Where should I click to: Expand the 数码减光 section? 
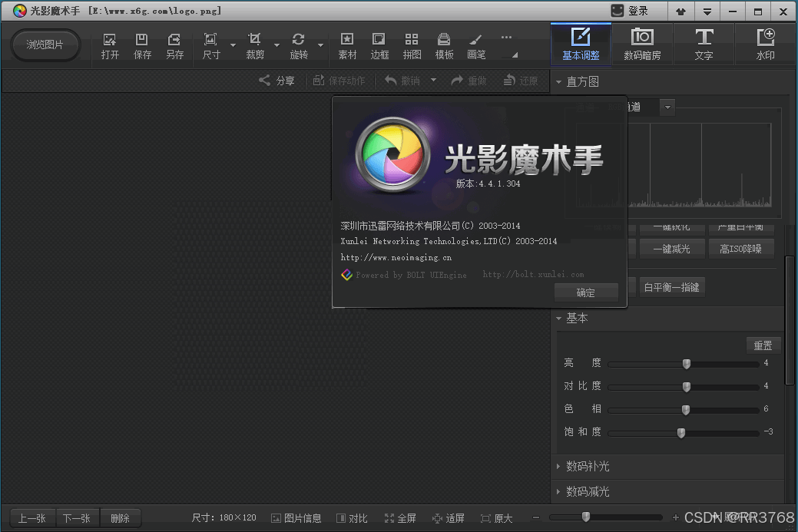pos(558,491)
